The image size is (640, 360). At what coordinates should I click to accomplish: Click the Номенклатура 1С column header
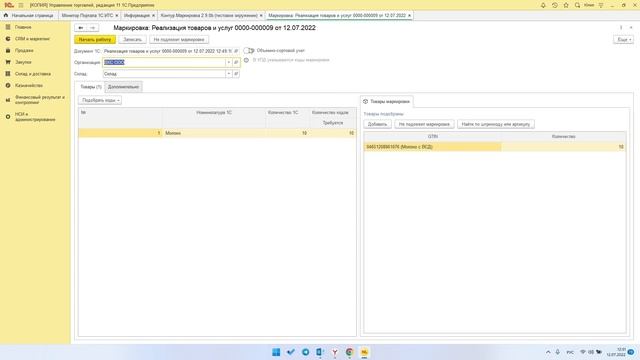tap(214, 113)
